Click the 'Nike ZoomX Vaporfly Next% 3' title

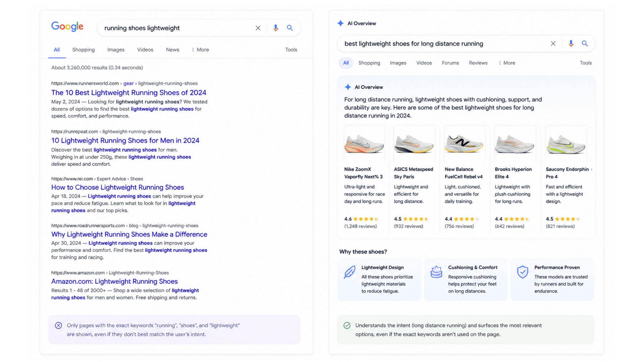363,173
